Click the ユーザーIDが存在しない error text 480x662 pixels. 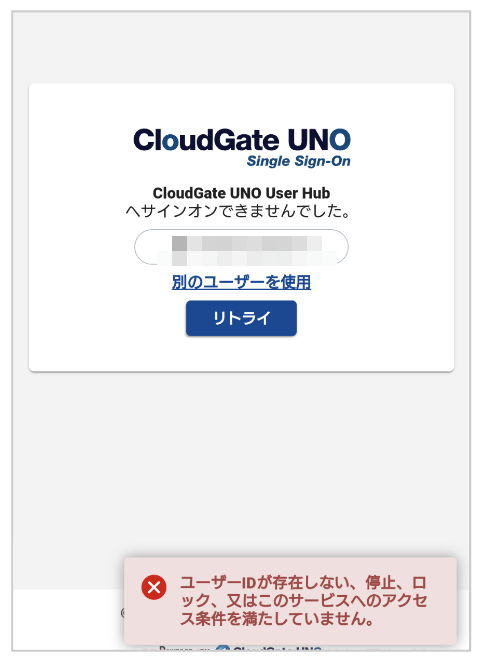click(x=303, y=583)
